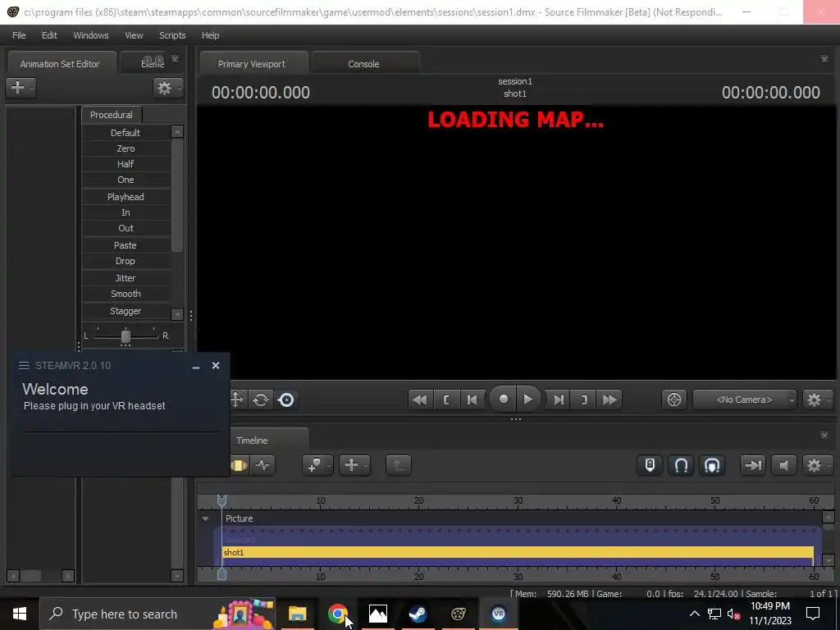The image size is (840, 630).
Task: Click the top timeline playhead marker
Action: (x=221, y=500)
